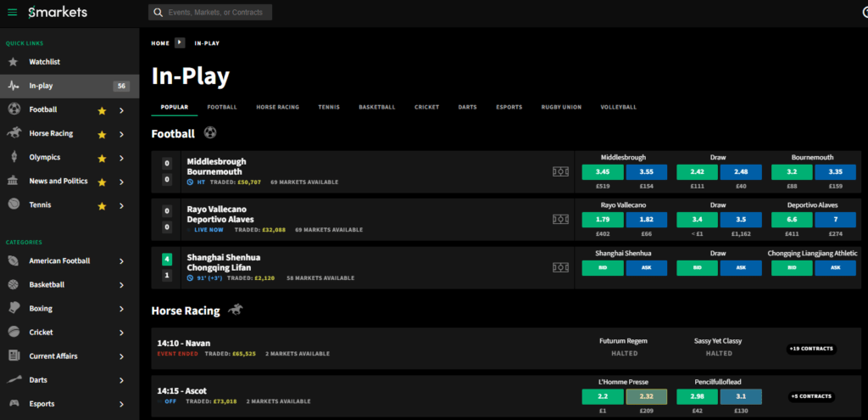Open the Volleyball tab
Image resolution: width=868 pixels, height=420 pixels.
click(x=618, y=107)
